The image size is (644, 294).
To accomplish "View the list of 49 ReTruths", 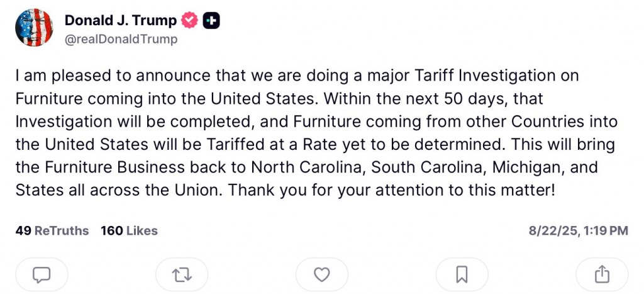I will pos(52,230).
